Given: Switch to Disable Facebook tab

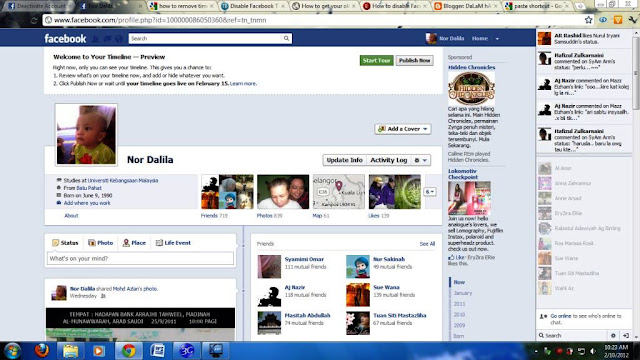Looking at the screenshot, I should pos(253,6).
